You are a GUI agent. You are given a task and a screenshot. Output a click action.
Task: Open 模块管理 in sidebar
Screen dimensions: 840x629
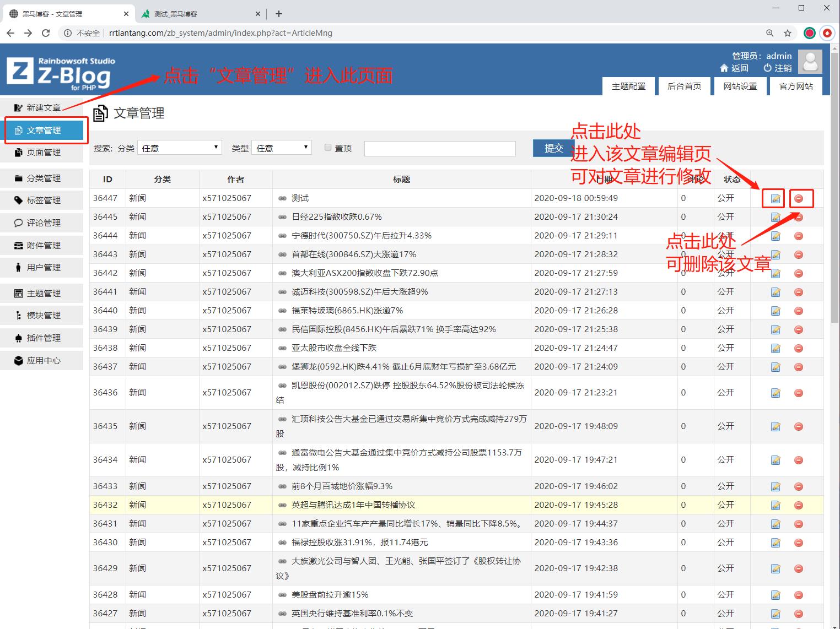click(42, 316)
